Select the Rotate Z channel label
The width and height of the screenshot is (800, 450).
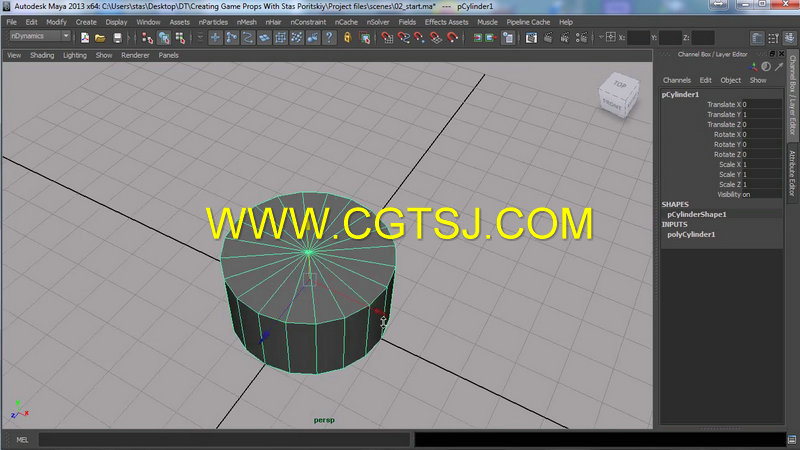tap(727, 154)
